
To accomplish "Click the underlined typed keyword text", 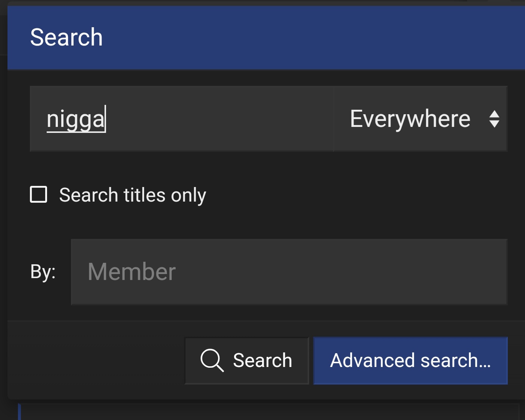I will point(75,119).
